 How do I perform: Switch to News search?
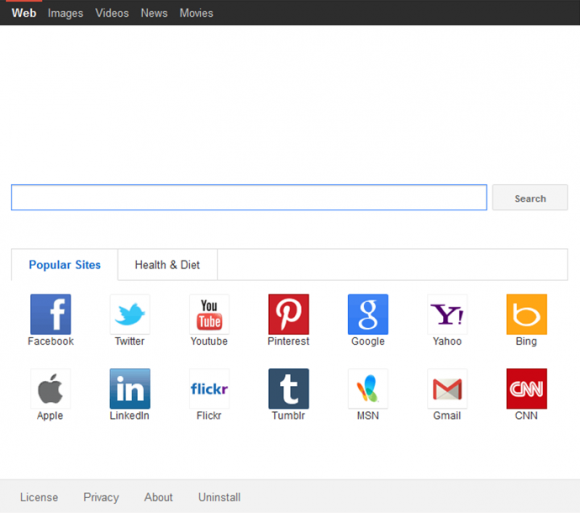tap(154, 13)
